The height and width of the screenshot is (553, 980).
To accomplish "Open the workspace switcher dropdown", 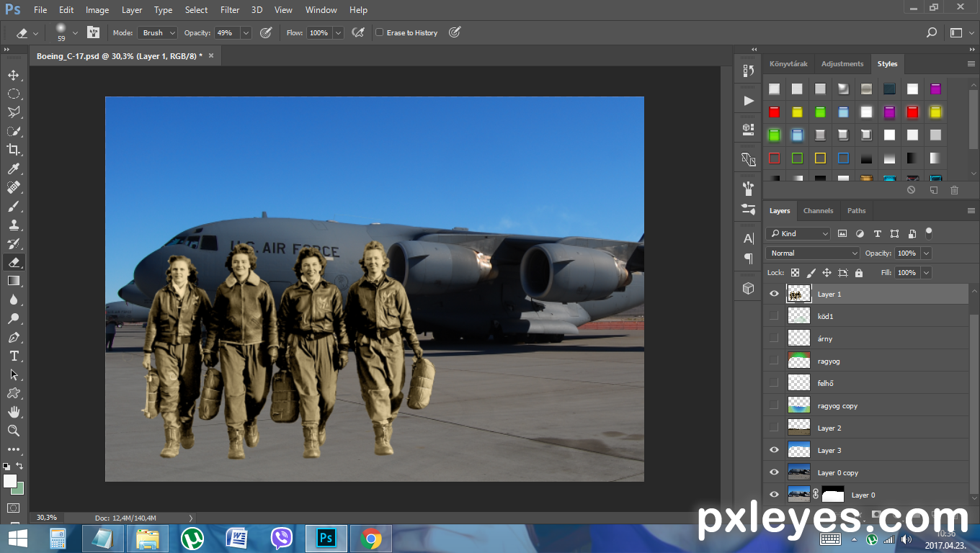I will tap(961, 32).
